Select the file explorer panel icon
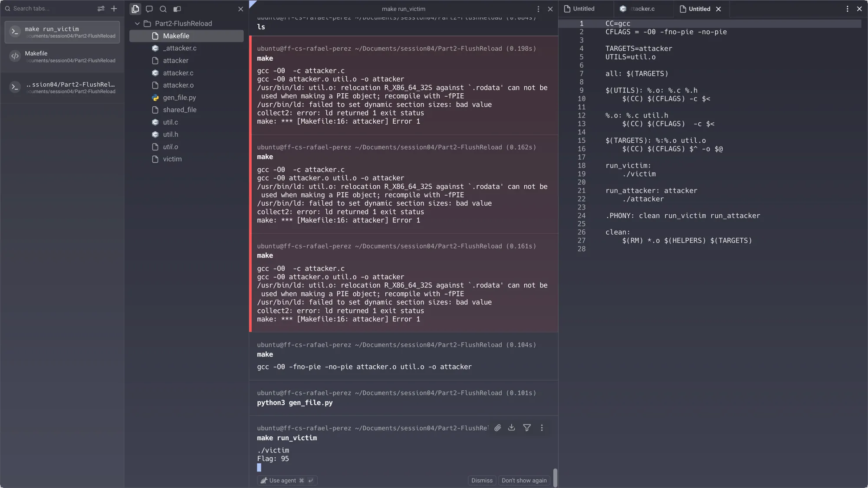Image resolution: width=868 pixels, height=488 pixels. [135, 9]
